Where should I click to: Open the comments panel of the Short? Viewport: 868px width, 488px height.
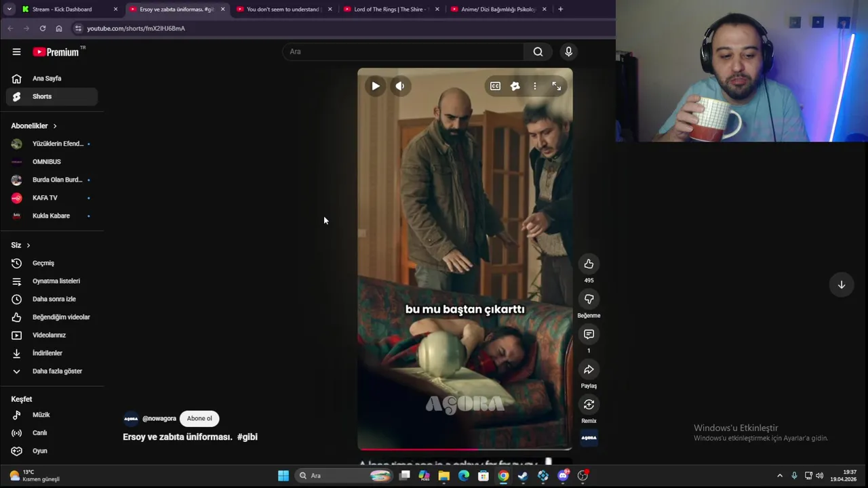pos(589,334)
